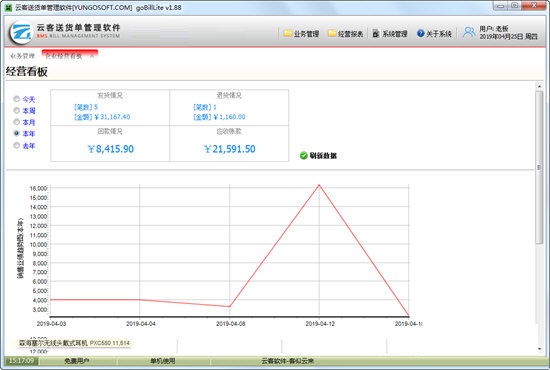Click the 经营看板 page heading

(27, 72)
